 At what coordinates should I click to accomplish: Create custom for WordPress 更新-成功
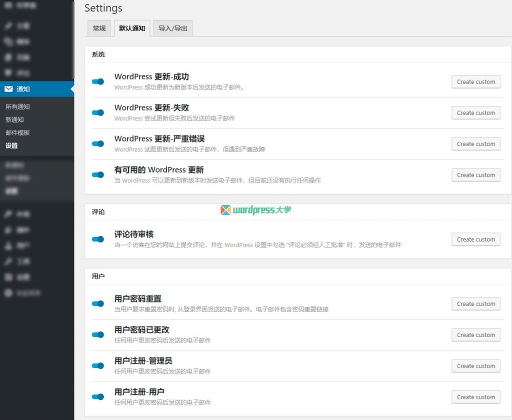pos(476,81)
